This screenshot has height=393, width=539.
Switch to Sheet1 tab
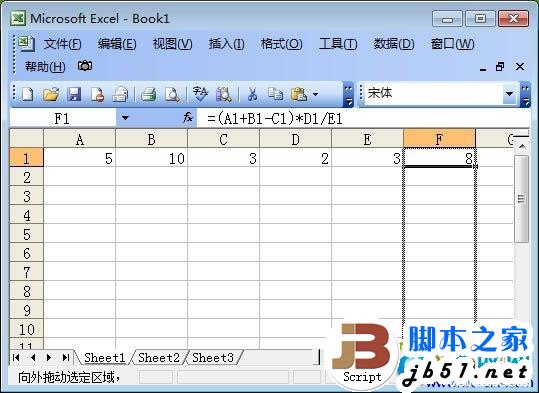104,358
